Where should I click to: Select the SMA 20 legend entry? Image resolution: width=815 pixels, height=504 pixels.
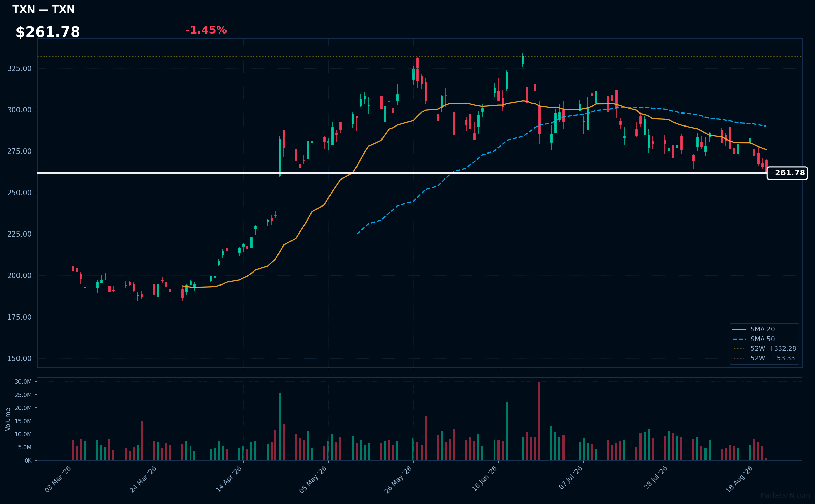coord(763,329)
